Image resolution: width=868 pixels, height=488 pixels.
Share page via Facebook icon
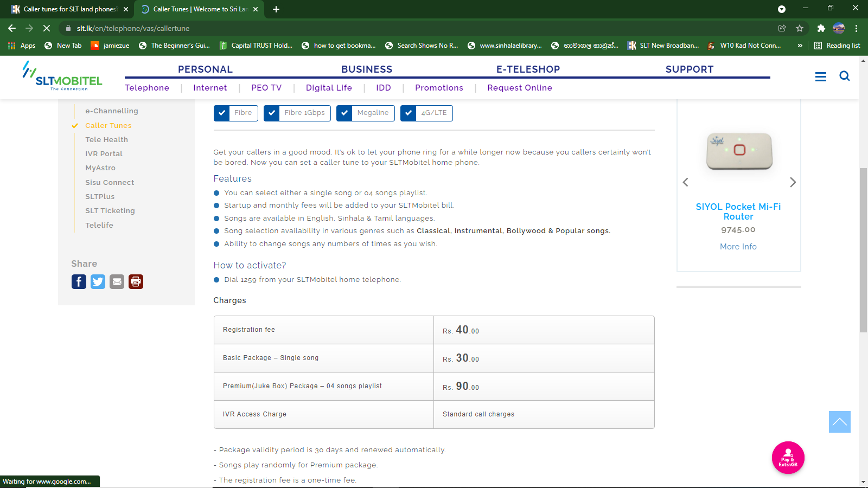pyautogui.click(x=79, y=281)
